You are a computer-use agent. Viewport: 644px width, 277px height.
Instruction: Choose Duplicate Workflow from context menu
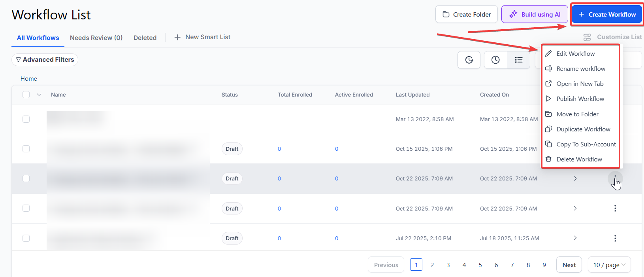coord(583,129)
